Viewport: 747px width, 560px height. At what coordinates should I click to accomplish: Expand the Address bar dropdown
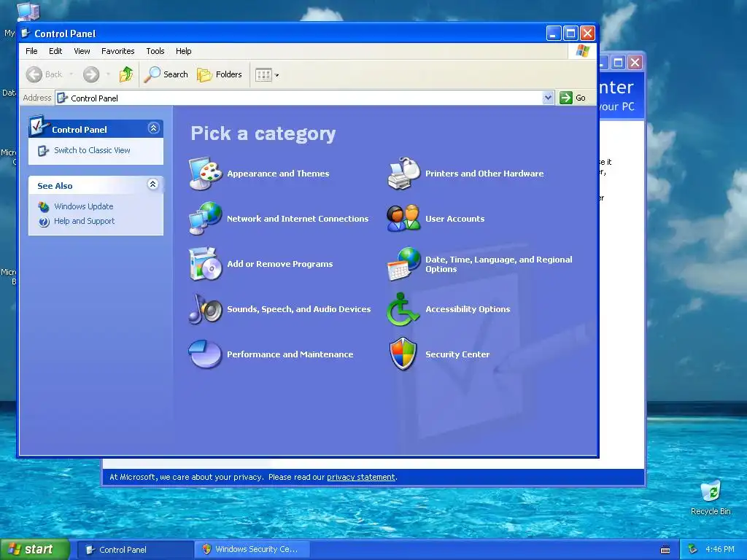pyautogui.click(x=548, y=98)
